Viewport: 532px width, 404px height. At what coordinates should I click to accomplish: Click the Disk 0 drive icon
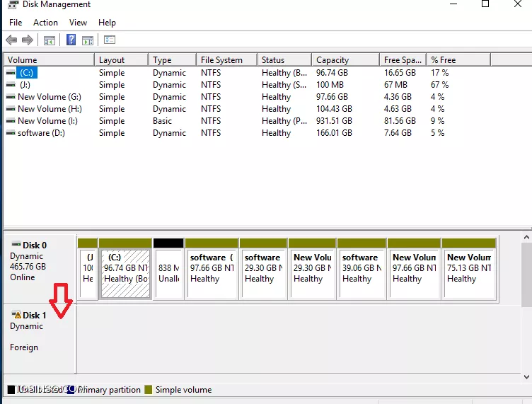pos(16,244)
